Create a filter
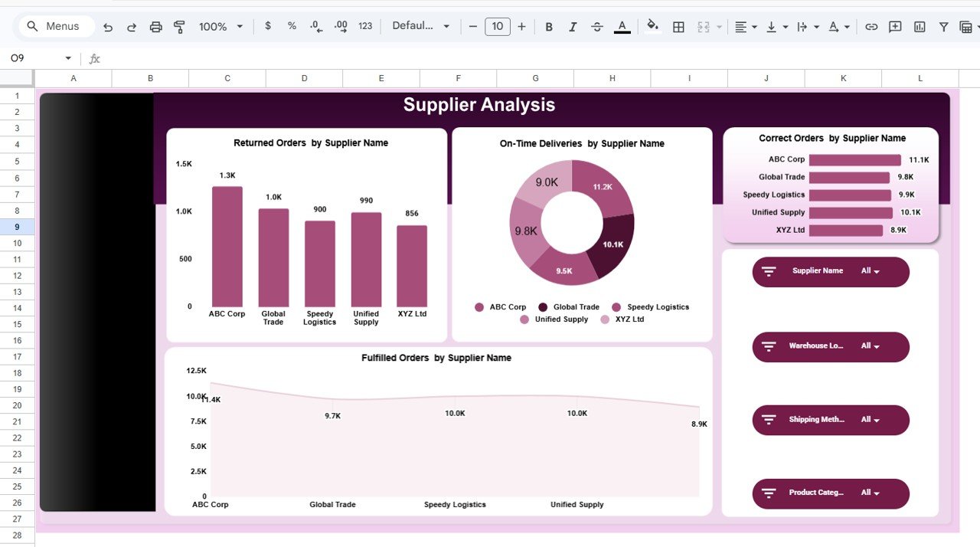Viewport: 980px width, 547px height. 943,26
